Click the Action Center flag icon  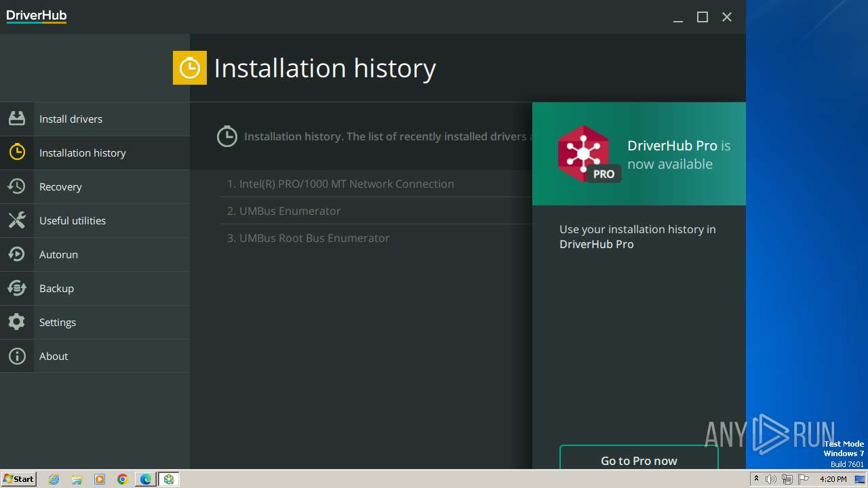click(804, 479)
